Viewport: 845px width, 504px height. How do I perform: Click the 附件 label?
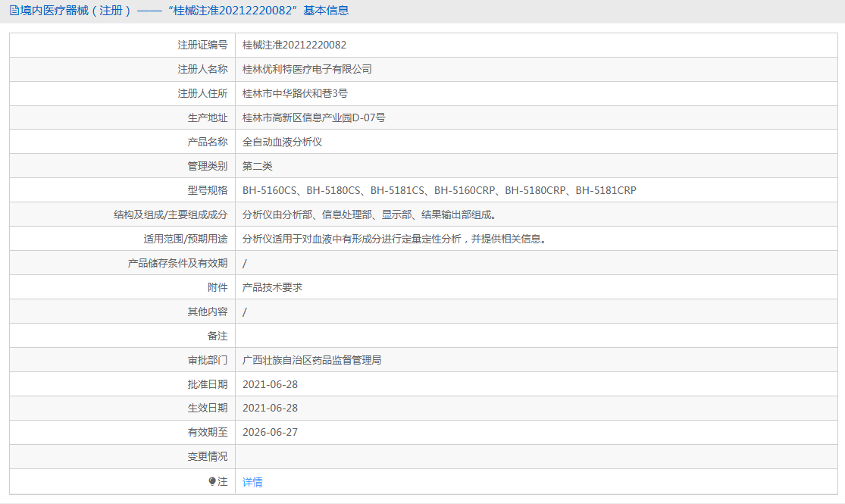218,287
